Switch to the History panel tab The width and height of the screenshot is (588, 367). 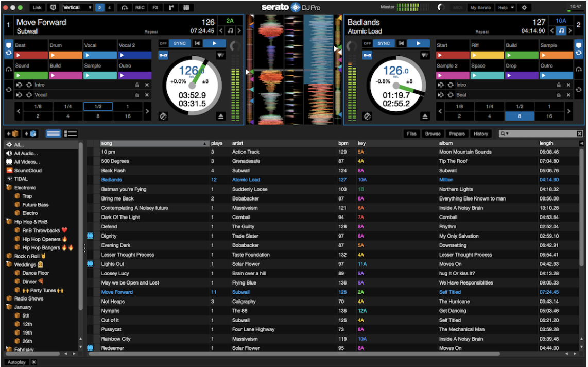pos(480,134)
